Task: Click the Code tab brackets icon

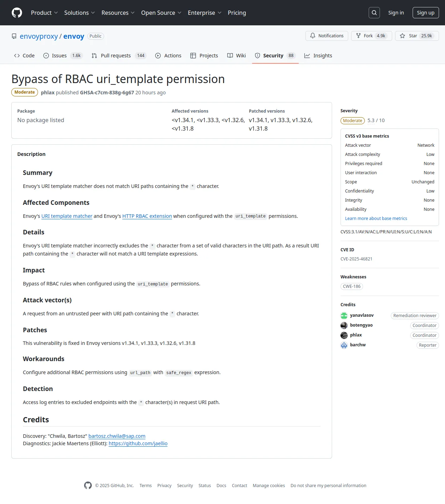Action: tap(17, 56)
